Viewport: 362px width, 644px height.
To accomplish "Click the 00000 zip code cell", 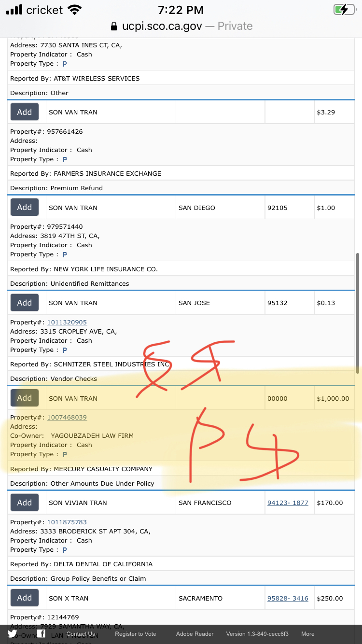I will (x=290, y=398).
